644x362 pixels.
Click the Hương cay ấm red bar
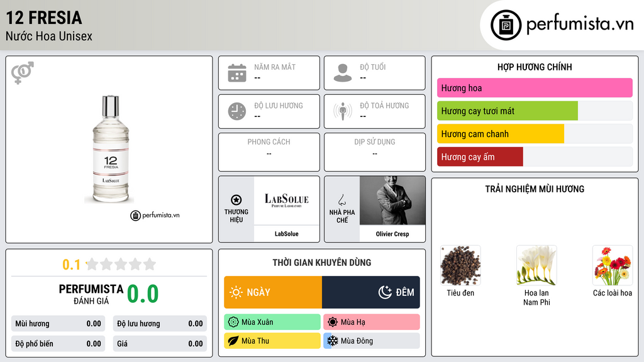point(480,156)
